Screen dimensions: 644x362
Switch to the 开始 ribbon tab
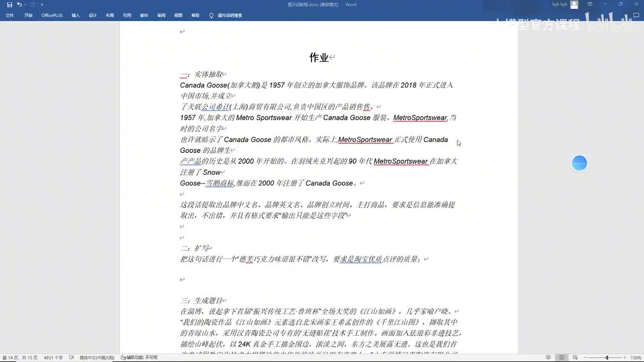click(x=28, y=16)
